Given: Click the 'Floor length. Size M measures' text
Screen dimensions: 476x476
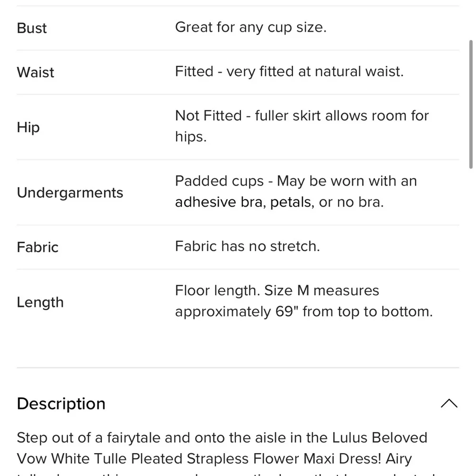Looking at the screenshot, I should tap(277, 290).
